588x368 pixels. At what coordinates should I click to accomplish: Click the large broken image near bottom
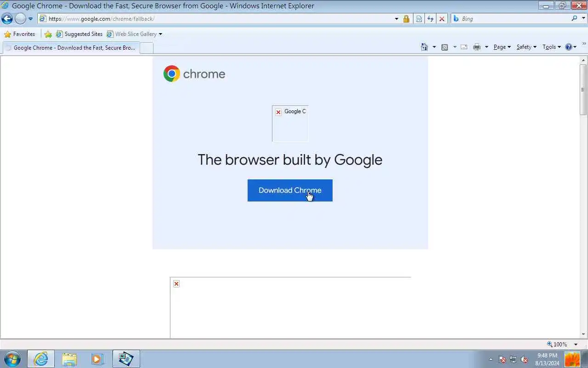[x=290, y=308]
